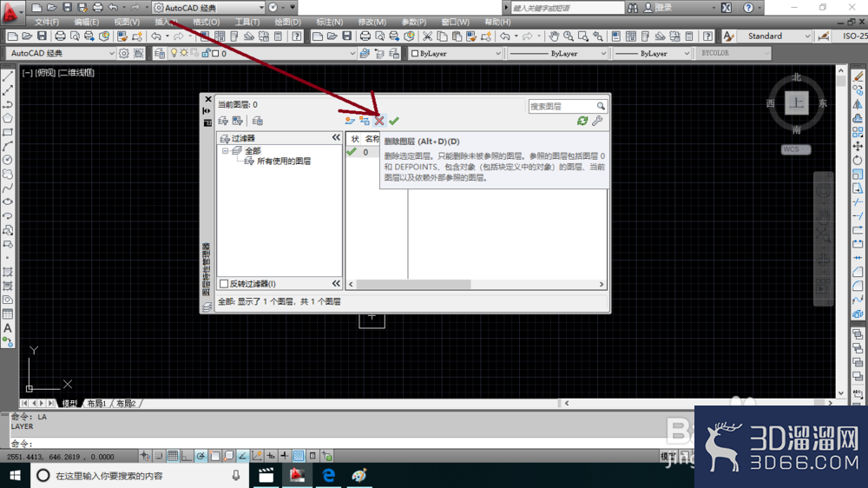Click Save icon in quick access toolbar
The width and height of the screenshot is (868, 488).
(67, 8)
